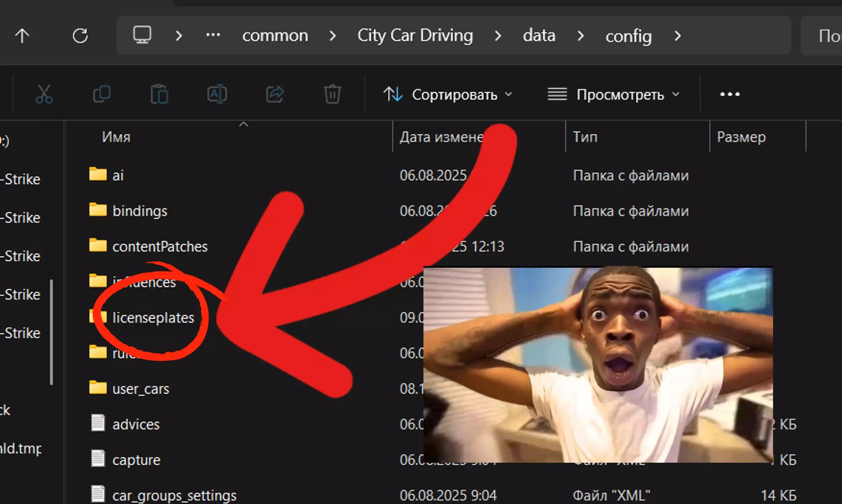Click the Share icon in toolbar

coord(275,94)
